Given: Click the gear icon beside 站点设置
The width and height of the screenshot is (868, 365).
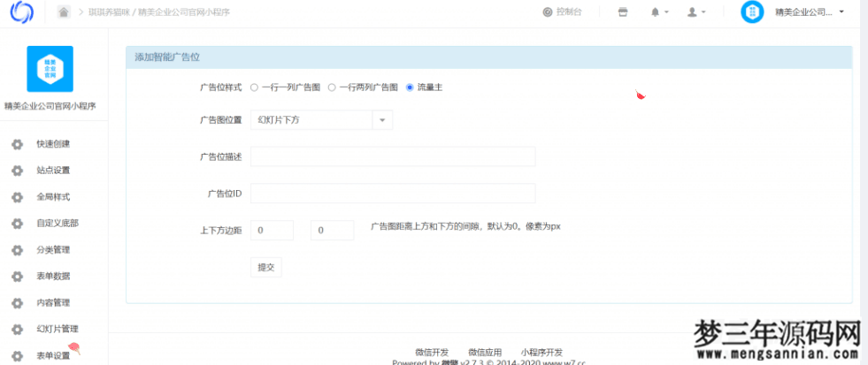Looking at the screenshot, I should 17,171.
